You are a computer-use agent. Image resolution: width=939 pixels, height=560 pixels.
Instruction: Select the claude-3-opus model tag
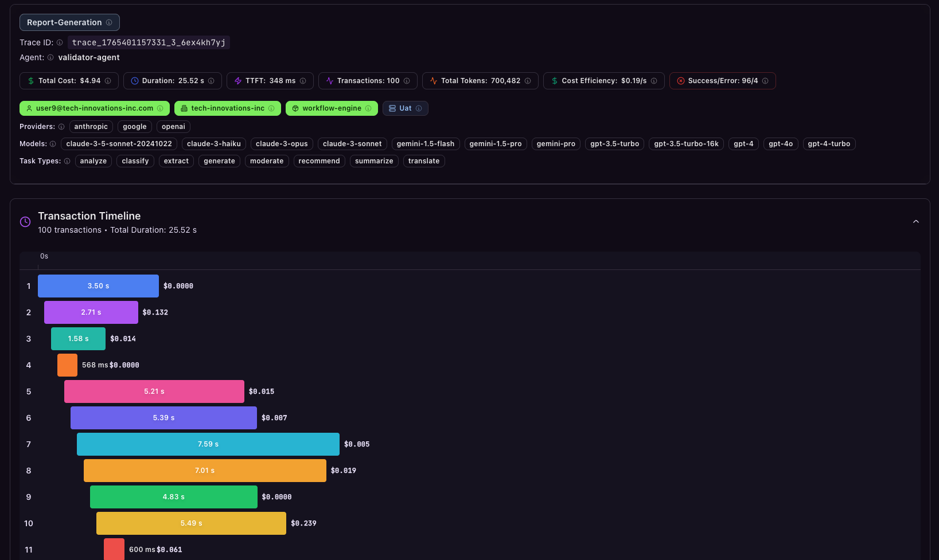282,144
